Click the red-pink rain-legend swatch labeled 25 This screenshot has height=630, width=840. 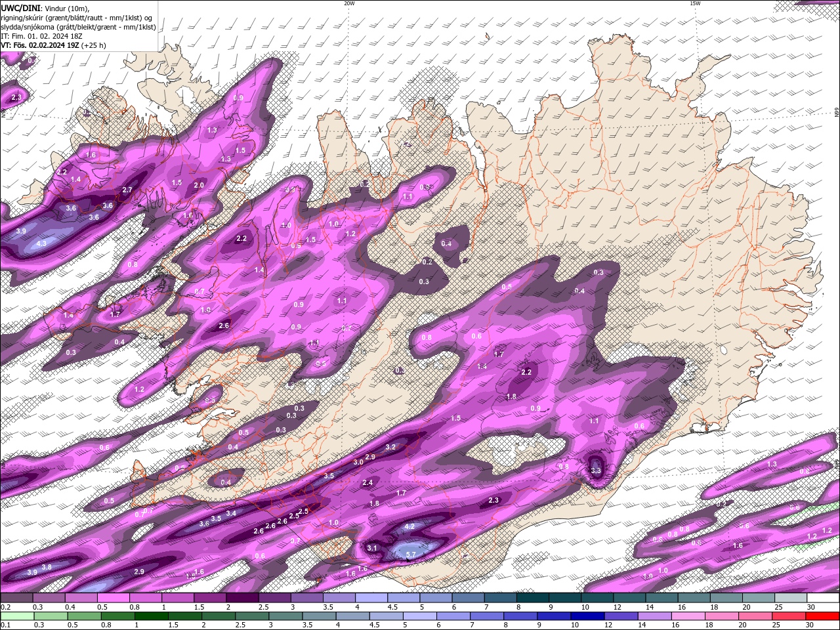click(790, 616)
